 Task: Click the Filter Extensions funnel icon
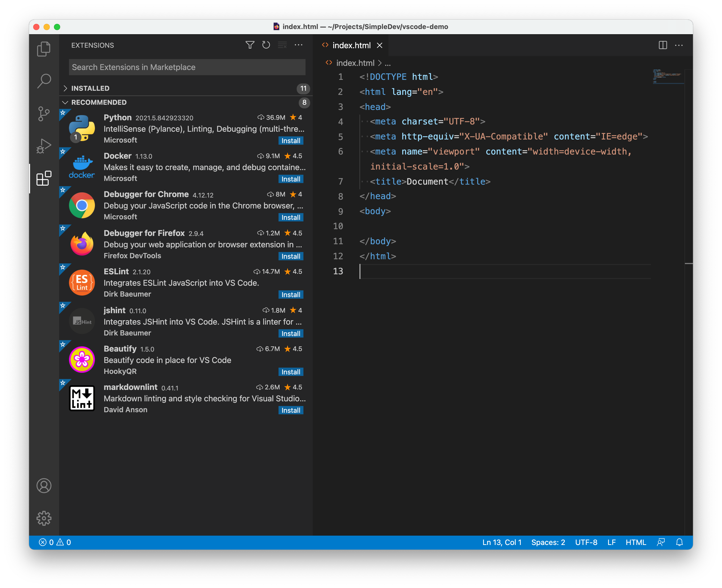(x=250, y=45)
